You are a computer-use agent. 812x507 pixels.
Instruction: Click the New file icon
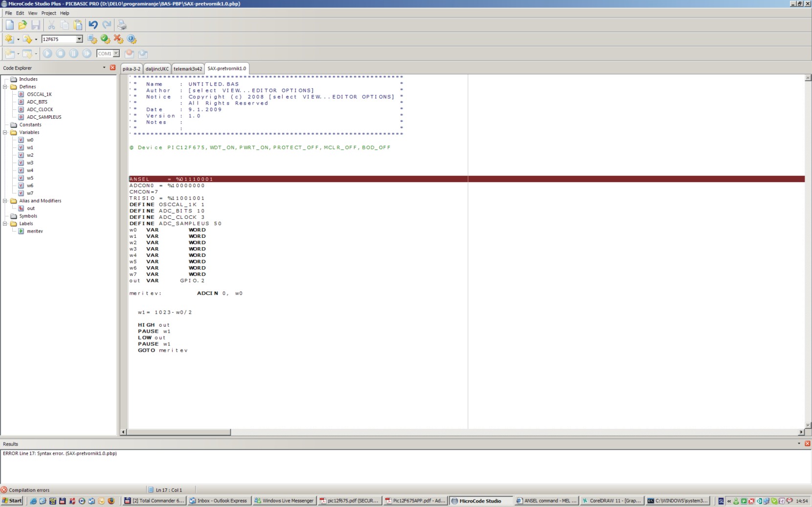pos(10,25)
